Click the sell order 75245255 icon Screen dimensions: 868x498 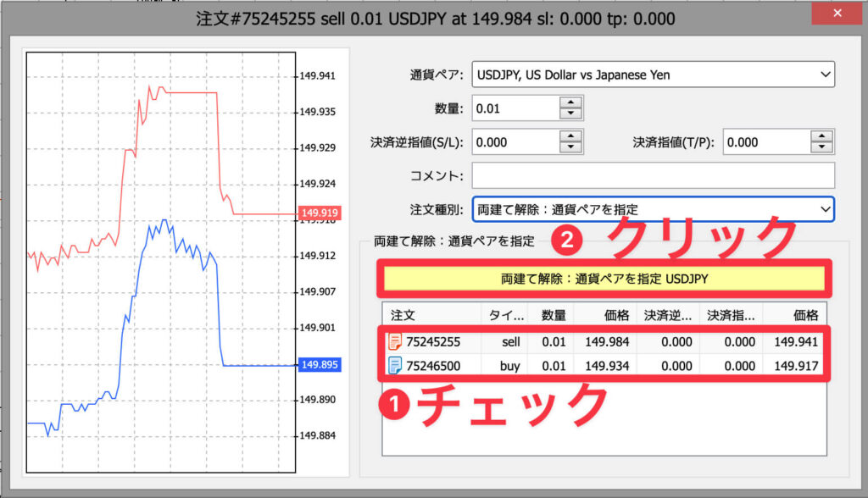[x=395, y=342]
